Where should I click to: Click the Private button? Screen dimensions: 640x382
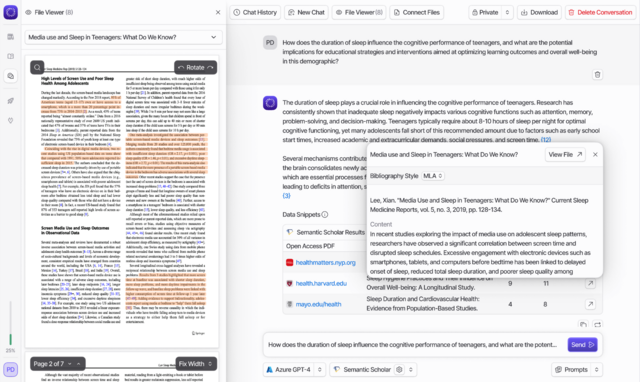(485, 12)
